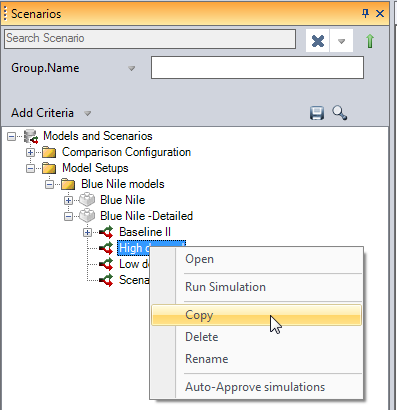This screenshot has width=397, height=410.
Task: Open dropdown arrow next to clear search
Action: 341,41
